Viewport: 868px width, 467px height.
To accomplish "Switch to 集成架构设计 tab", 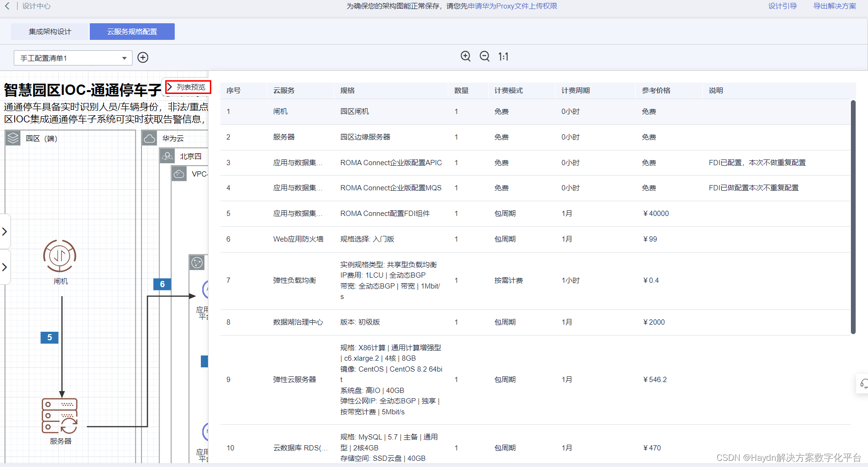I will tap(50, 31).
